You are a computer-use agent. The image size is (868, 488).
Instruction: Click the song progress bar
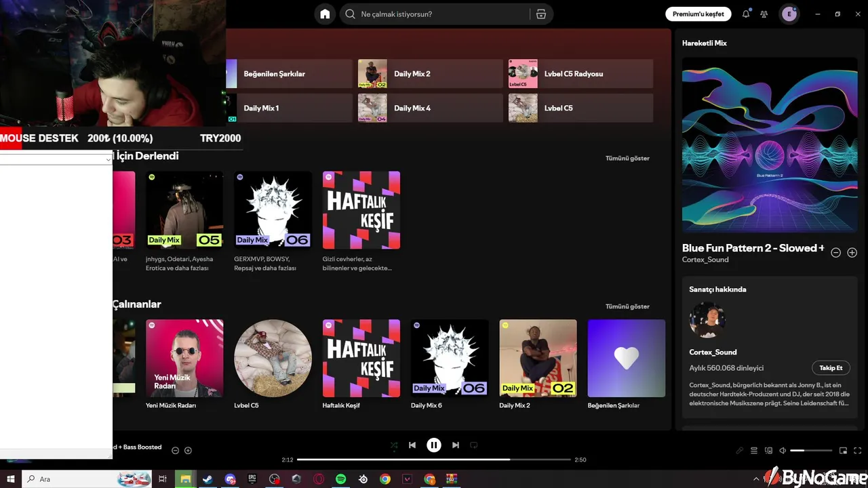point(433,460)
